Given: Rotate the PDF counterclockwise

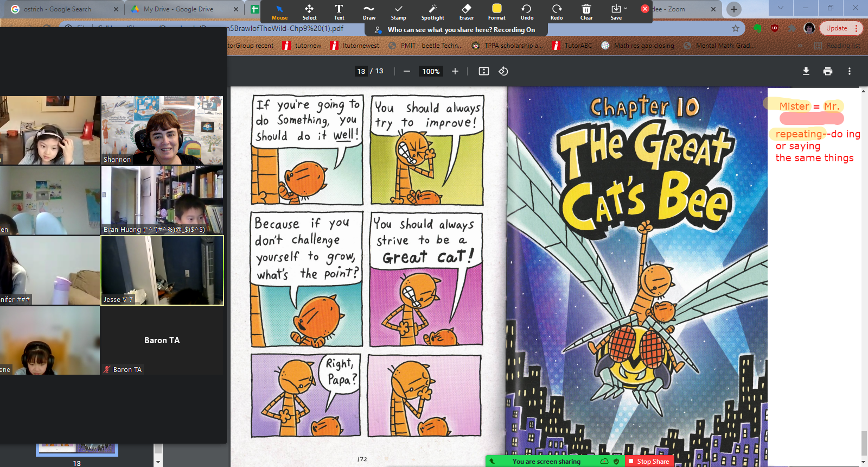Looking at the screenshot, I should pyautogui.click(x=503, y=71).
